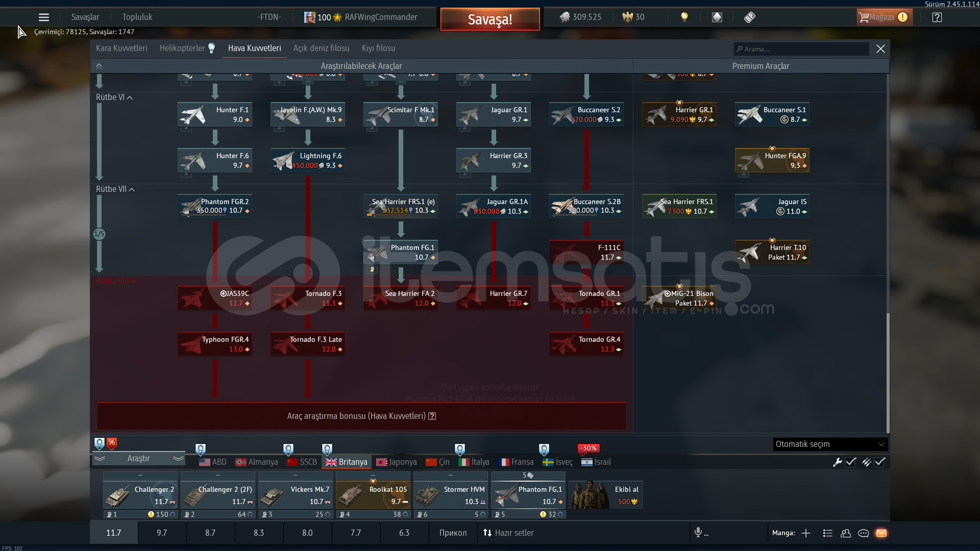Select the Almanya nation tab
980x551 pixels.
coord(257,462)
